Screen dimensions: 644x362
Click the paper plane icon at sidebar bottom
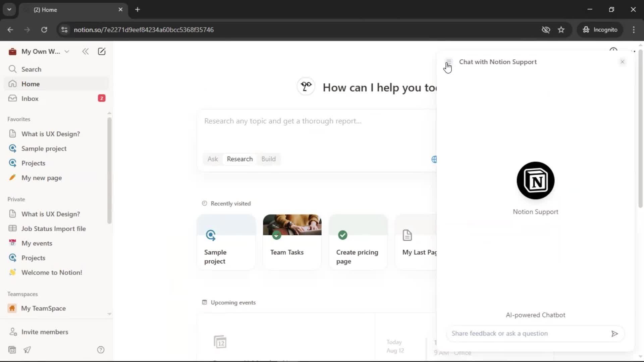point(27,350)
